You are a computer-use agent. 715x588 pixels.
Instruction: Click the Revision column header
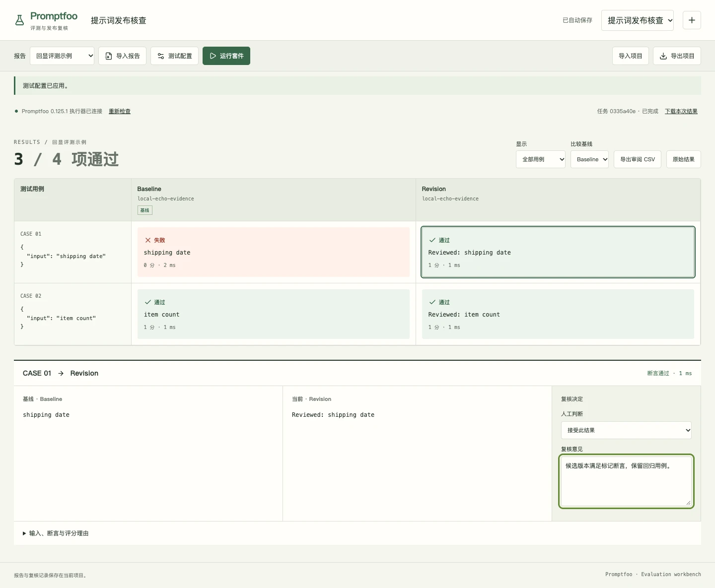point(558,200)
